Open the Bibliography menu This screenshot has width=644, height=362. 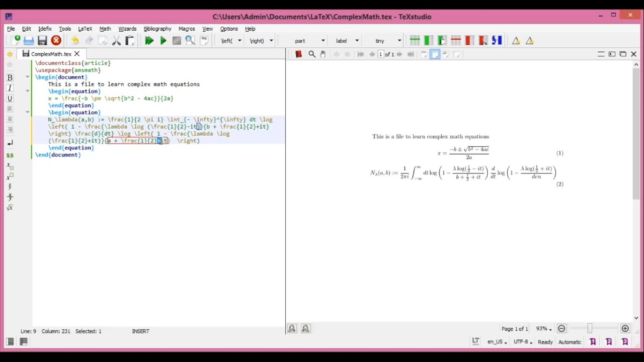point(157,29)
